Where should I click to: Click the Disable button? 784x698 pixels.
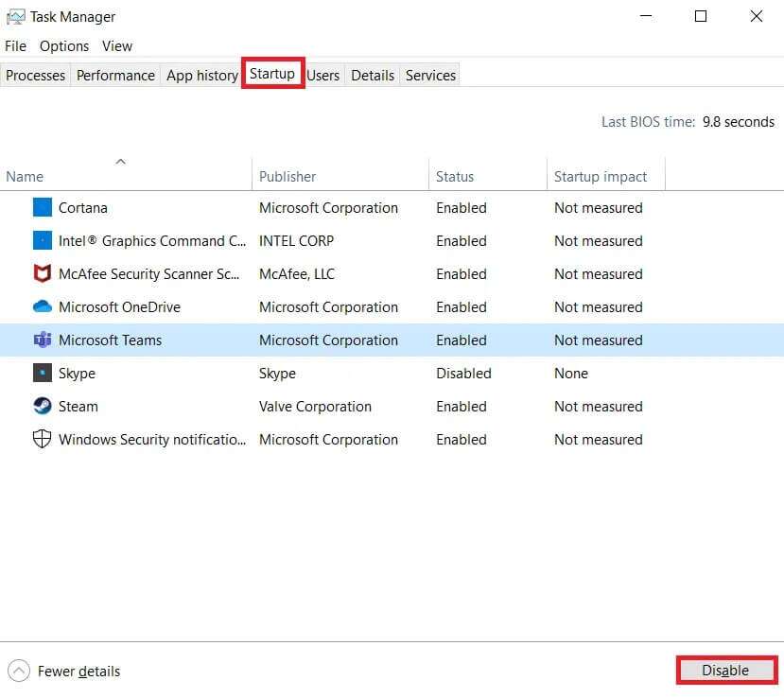point(726,670)
